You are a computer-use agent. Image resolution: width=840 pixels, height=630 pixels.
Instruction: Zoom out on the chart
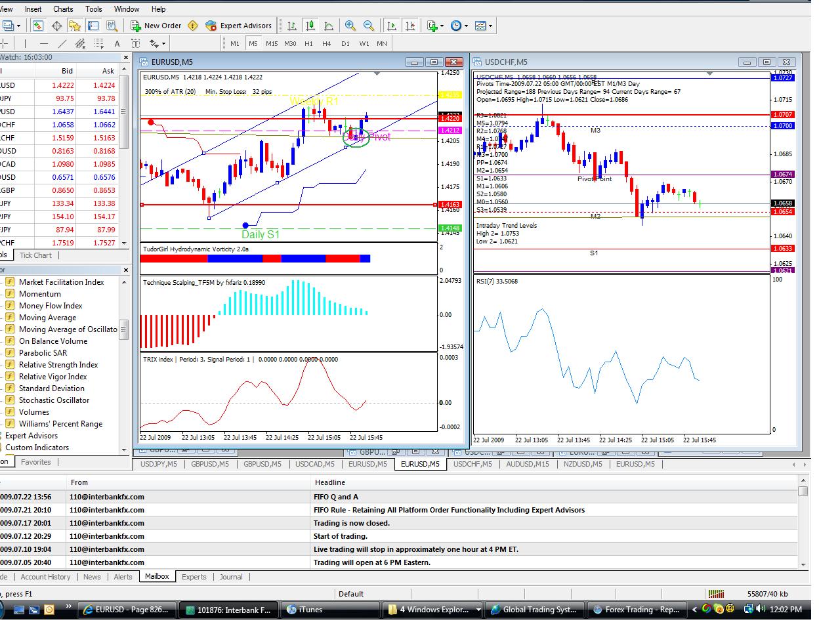tap(369, 26)
